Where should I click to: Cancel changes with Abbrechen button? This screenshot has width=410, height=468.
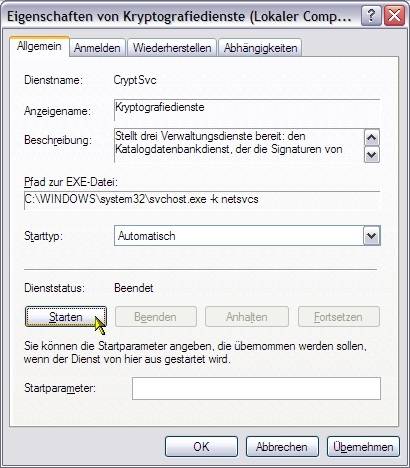(282, 447)
